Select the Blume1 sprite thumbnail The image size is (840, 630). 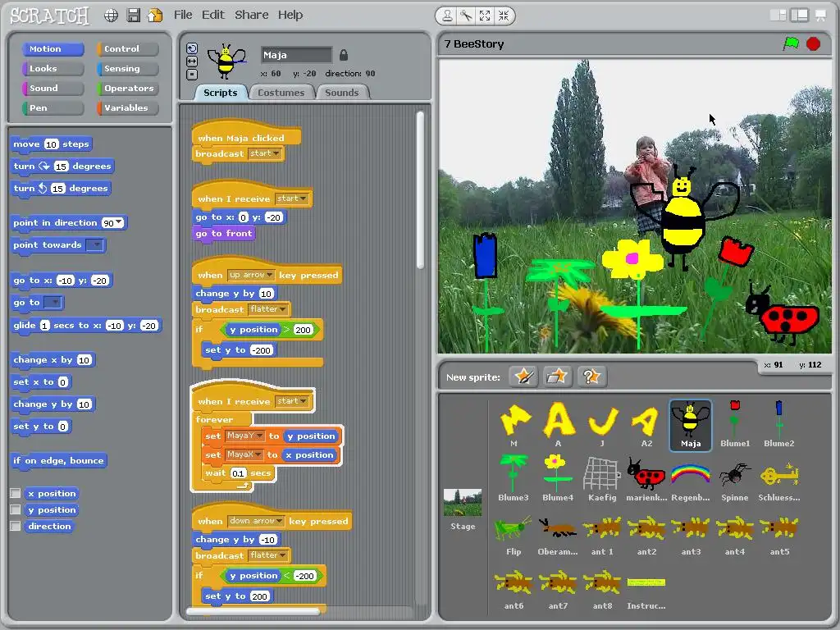[735, 424]
